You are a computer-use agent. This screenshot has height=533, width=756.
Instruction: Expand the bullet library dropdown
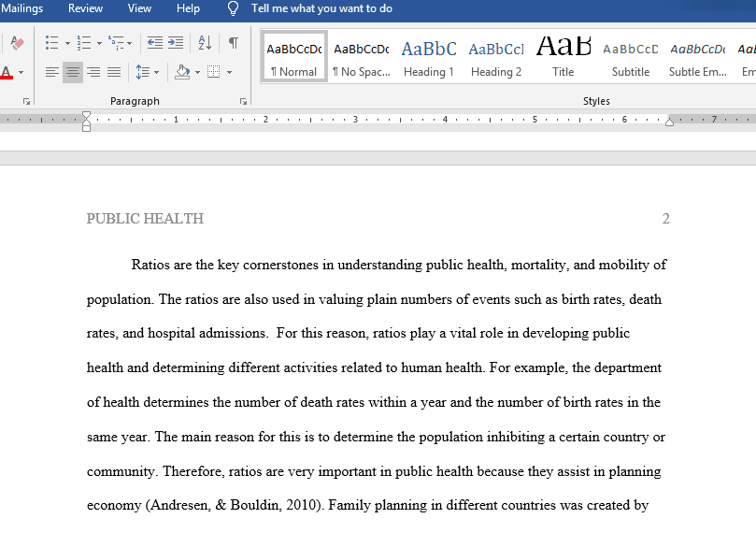pyautogui.click(x=67, y=43)
